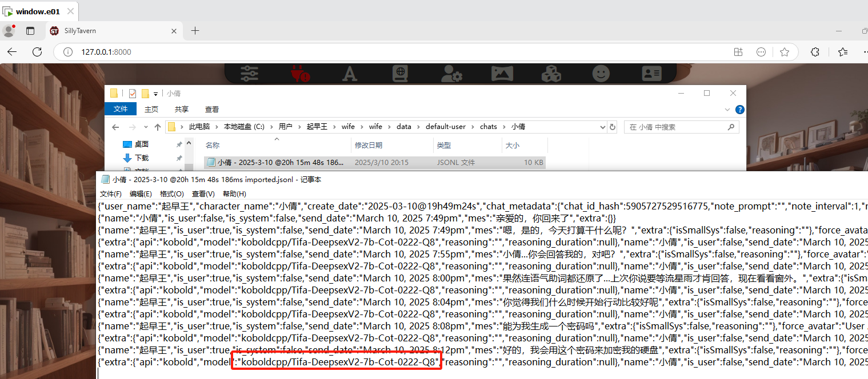Open Notepad 格式(O) menu
The width and height of the screenshot is (868, 379).
point(172,194)
